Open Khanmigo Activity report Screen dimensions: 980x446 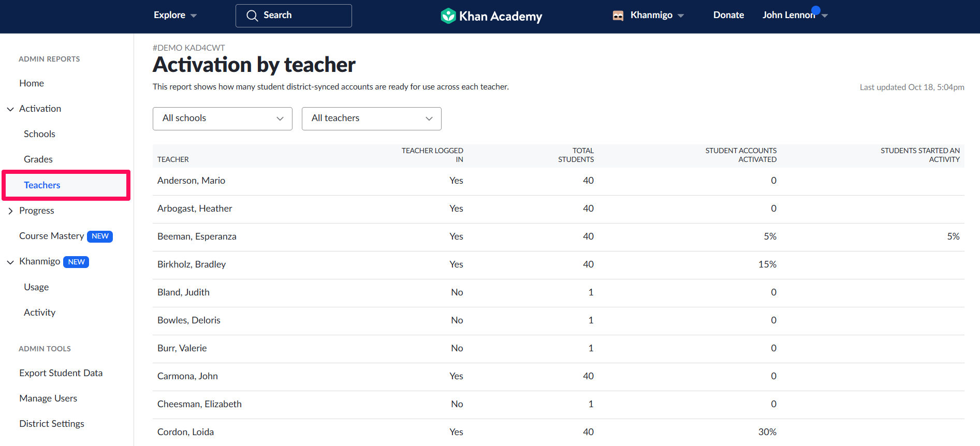[39, 313]
